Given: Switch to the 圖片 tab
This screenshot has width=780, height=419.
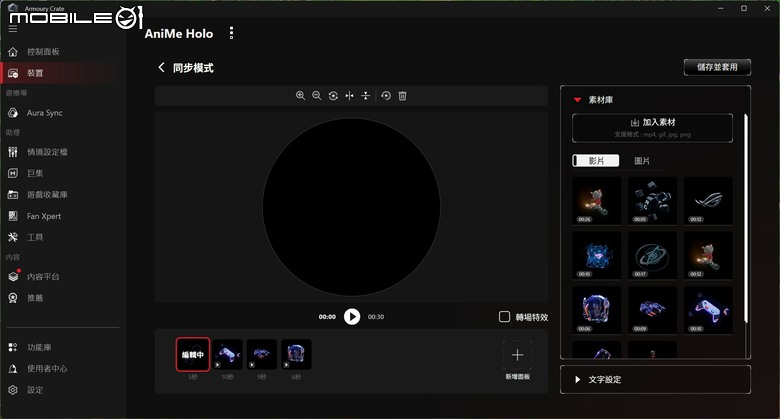Looking at the screenshot, I should (642, 161).
